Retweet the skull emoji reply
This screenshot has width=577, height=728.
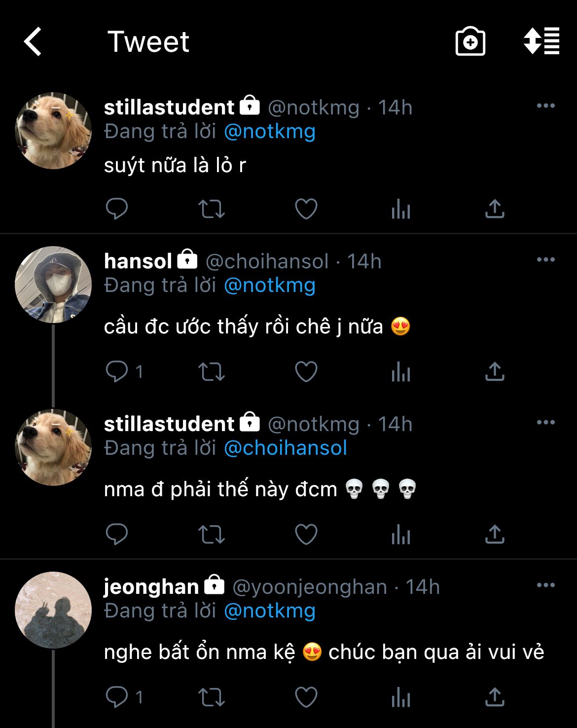[x=211, y=534]
